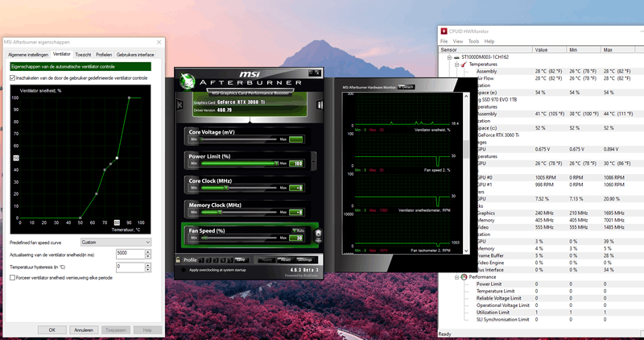Click the green Afterburner logo emblem
Screen dimensions: 644x340
click(188, 81)
